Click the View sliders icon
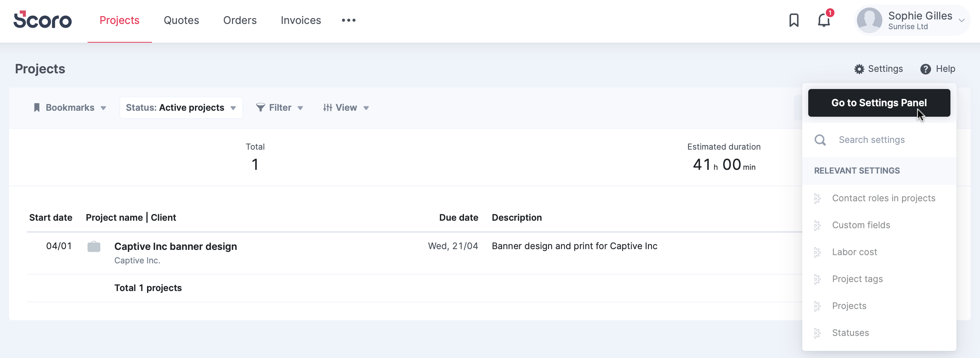Image resolution: width=980 pixels, height=358 pixels. 327,108
